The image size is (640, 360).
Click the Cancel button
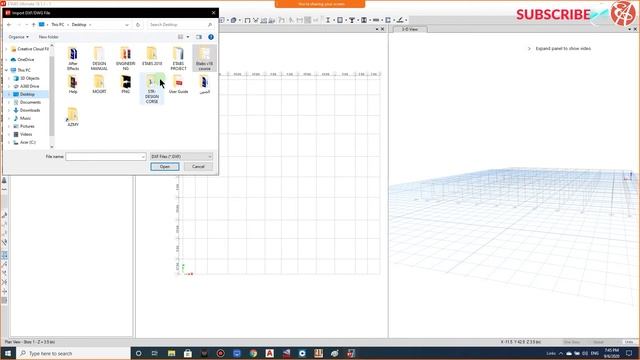tap(198, 167)
